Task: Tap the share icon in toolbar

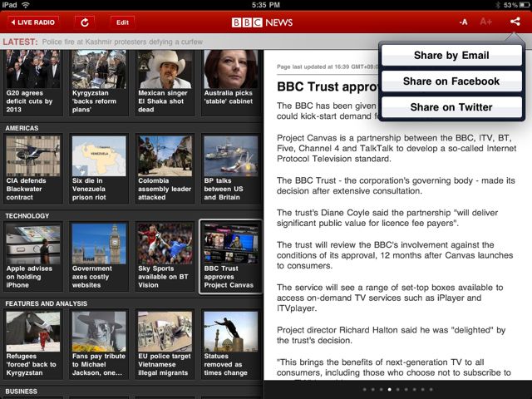Action: [515, 22]
